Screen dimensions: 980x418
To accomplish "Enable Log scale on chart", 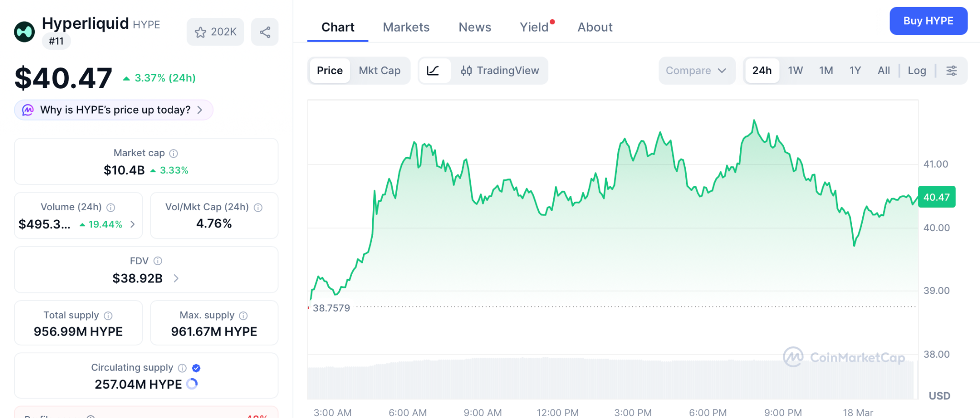I will (917, 71).
